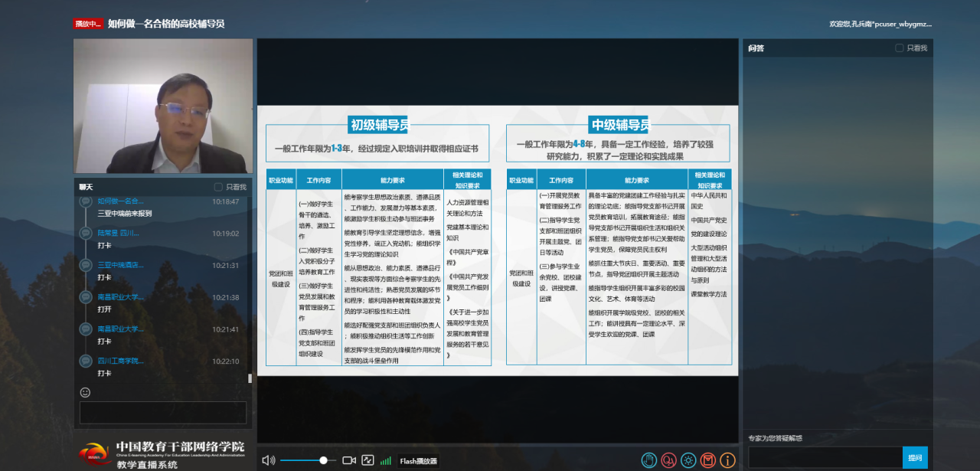Open the Flash播放器 player selector
The image size is (980, 471).
(x=418, y=461)
